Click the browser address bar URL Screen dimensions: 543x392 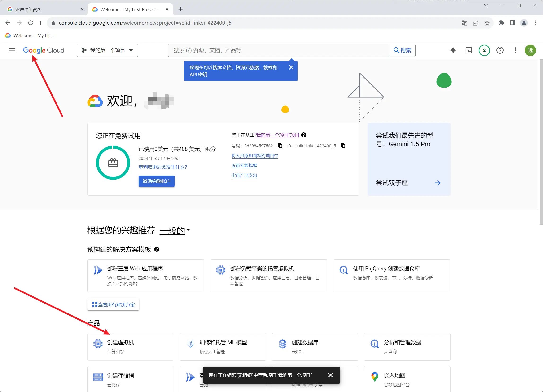pos(145,23)
